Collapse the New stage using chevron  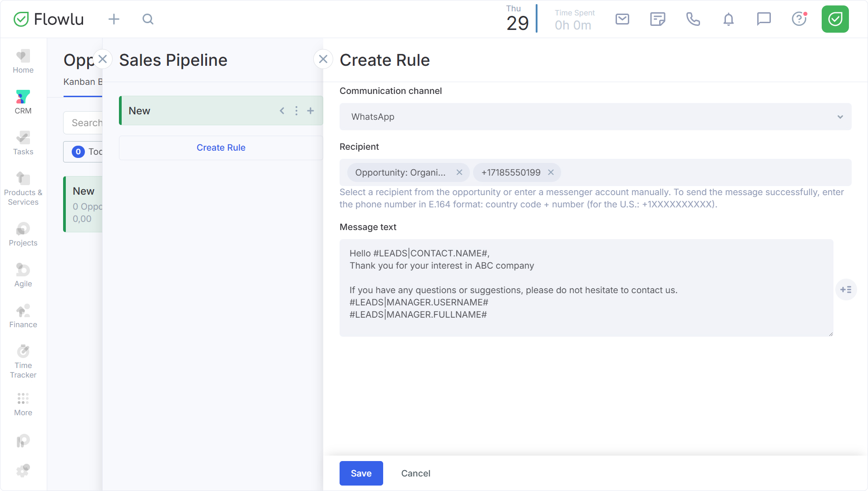click(282, 111)
